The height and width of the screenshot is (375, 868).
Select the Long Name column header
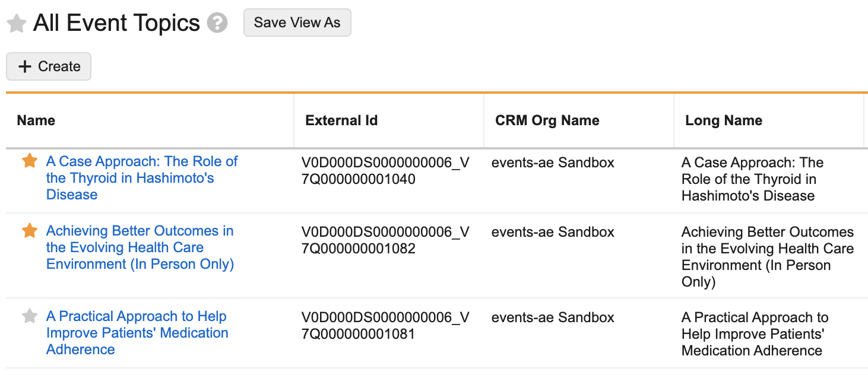click(x=723, y=120)
